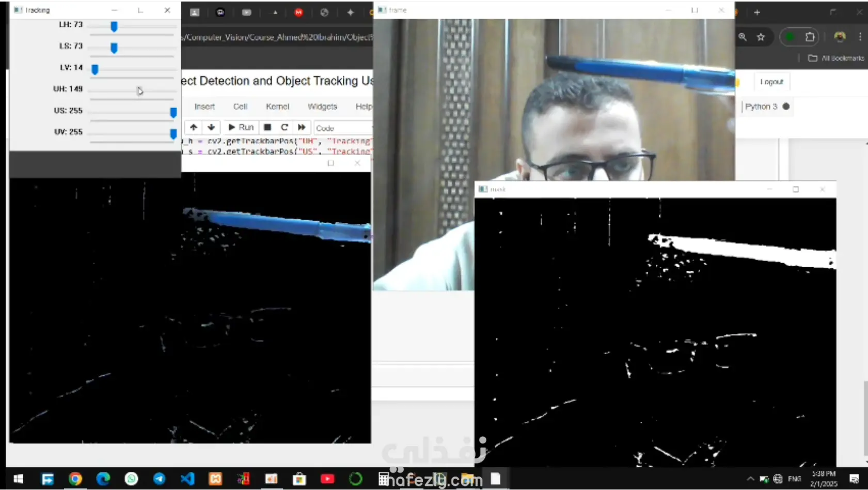Switch to browser tab with red M icon
Screen dimensions: 868x490
point(298,12)
